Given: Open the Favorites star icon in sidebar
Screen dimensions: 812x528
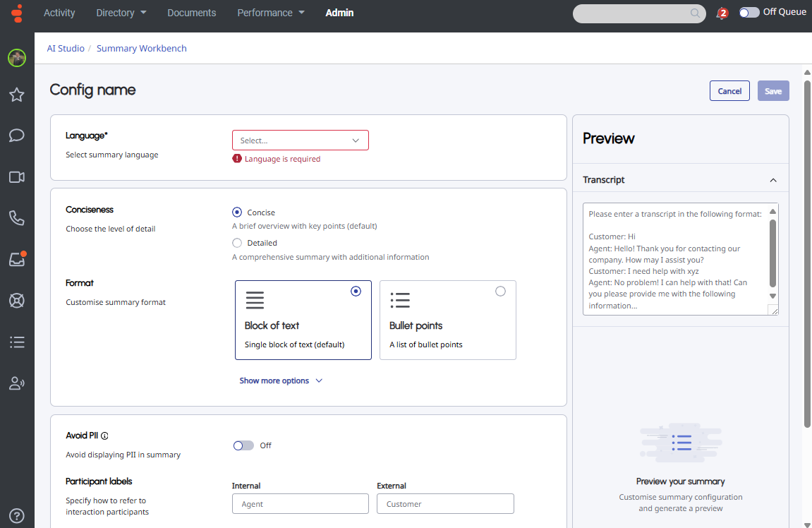Looking at the screenshot, I should (17, 95).
